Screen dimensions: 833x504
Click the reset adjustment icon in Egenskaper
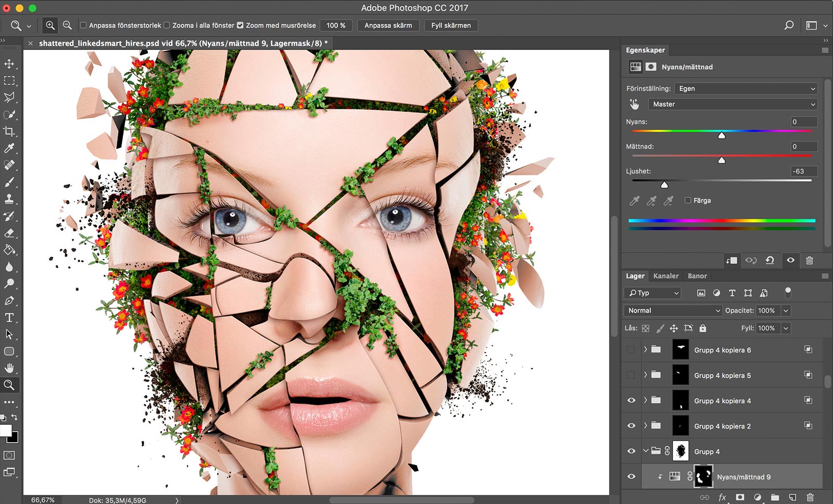pyautogui.click(x=769, y=260)
